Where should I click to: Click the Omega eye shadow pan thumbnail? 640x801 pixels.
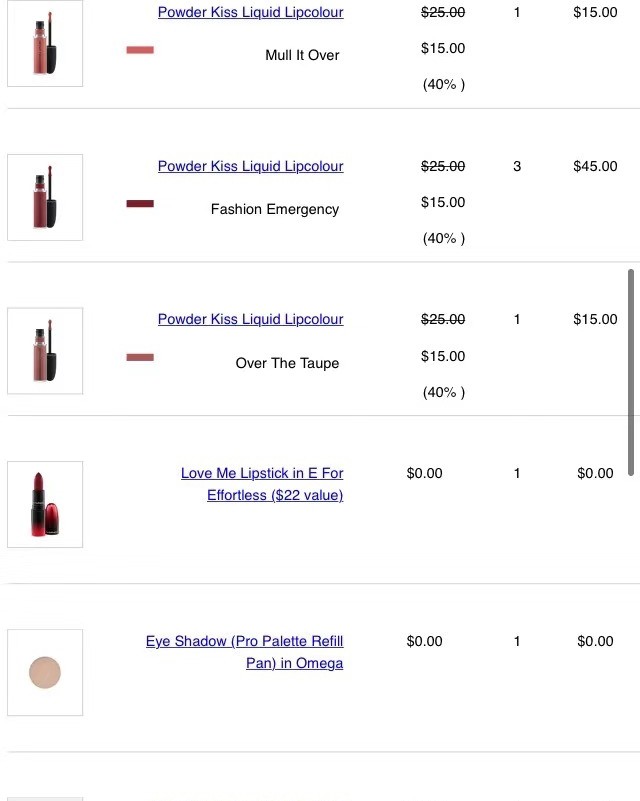(45, 672)
